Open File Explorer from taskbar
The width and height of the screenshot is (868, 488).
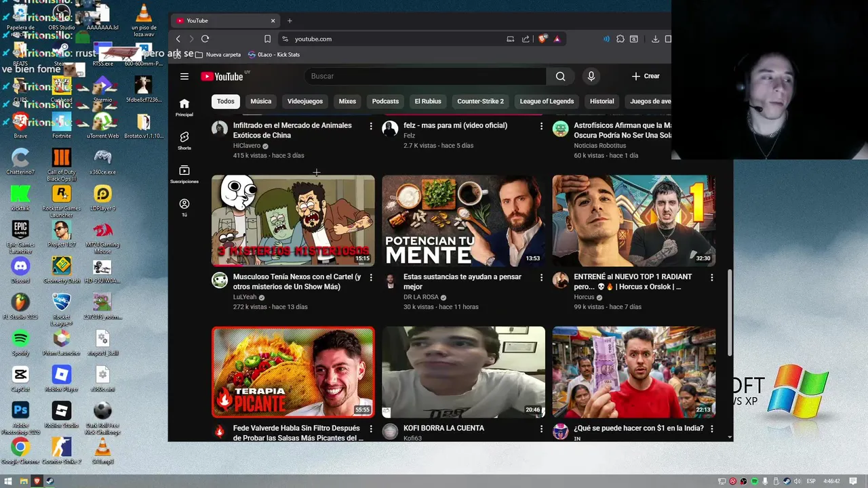point(23,481)
